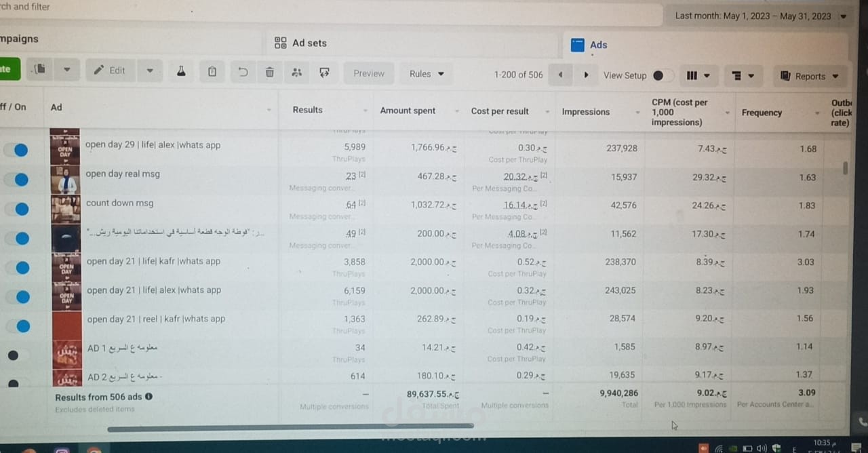This screenshot has height=453, width=868.
Task: Toggle off the 'open day 29 | life| alex' ad
Action: (17, 150)
